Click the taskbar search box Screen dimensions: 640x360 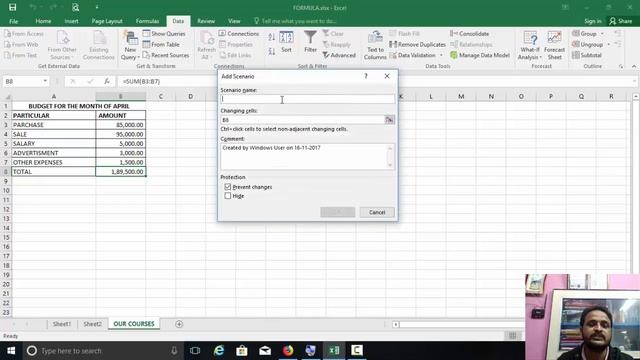pos(102,351)
